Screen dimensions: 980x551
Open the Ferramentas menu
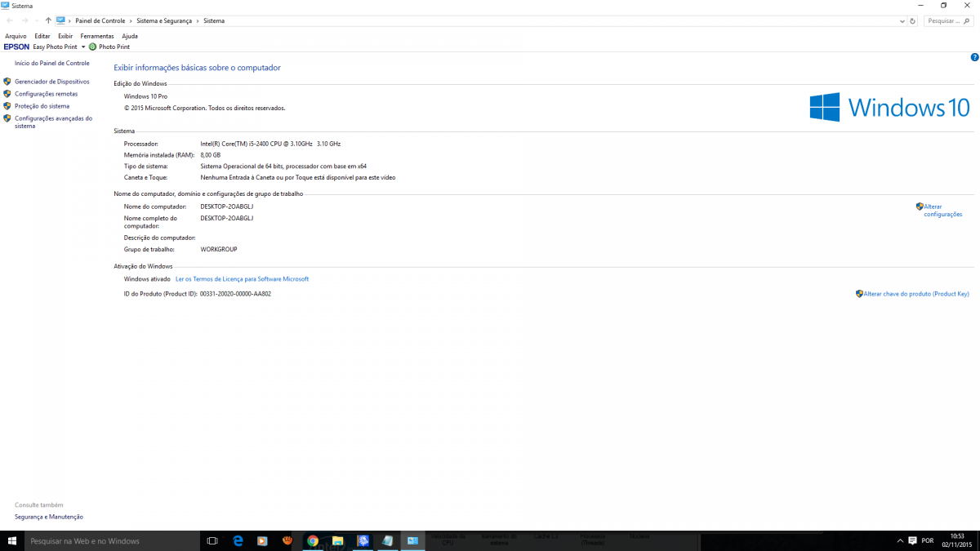(97, 36)
